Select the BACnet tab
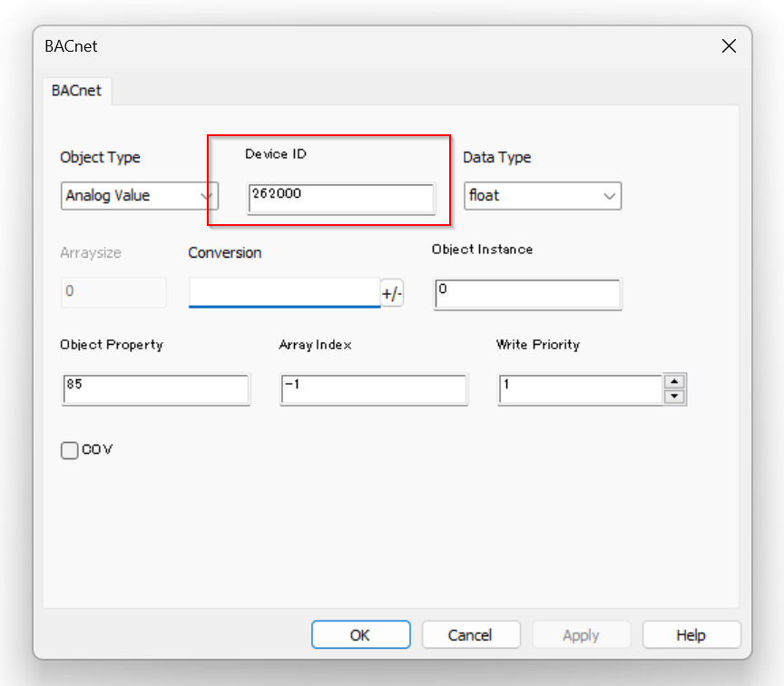The width and height of the screenshot is (784, 686). (x=76, y=91)
